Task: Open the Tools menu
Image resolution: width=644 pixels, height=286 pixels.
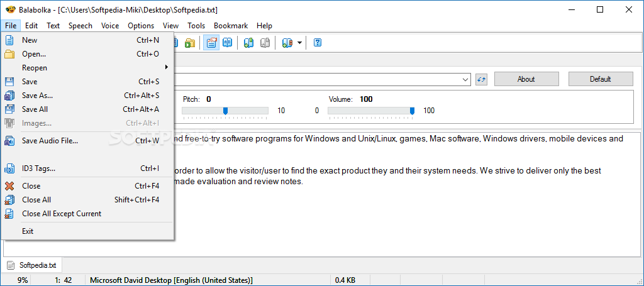Action: [196, 25]
